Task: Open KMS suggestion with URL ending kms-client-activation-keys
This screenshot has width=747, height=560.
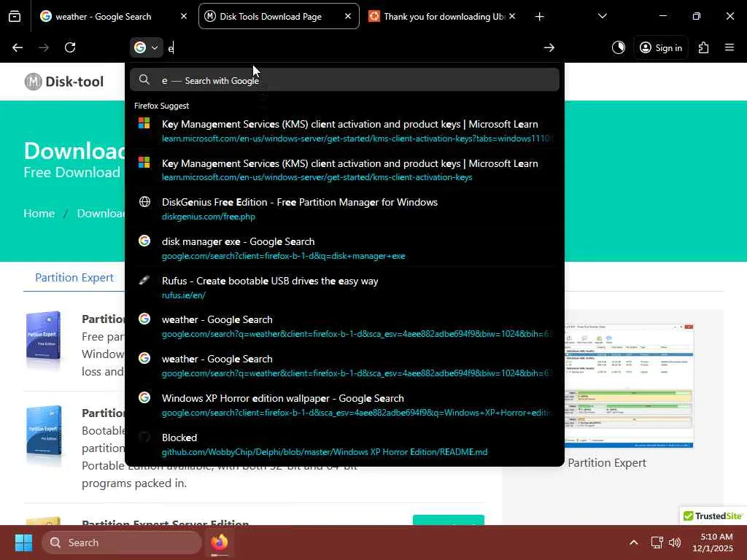Action: [344, 169]
